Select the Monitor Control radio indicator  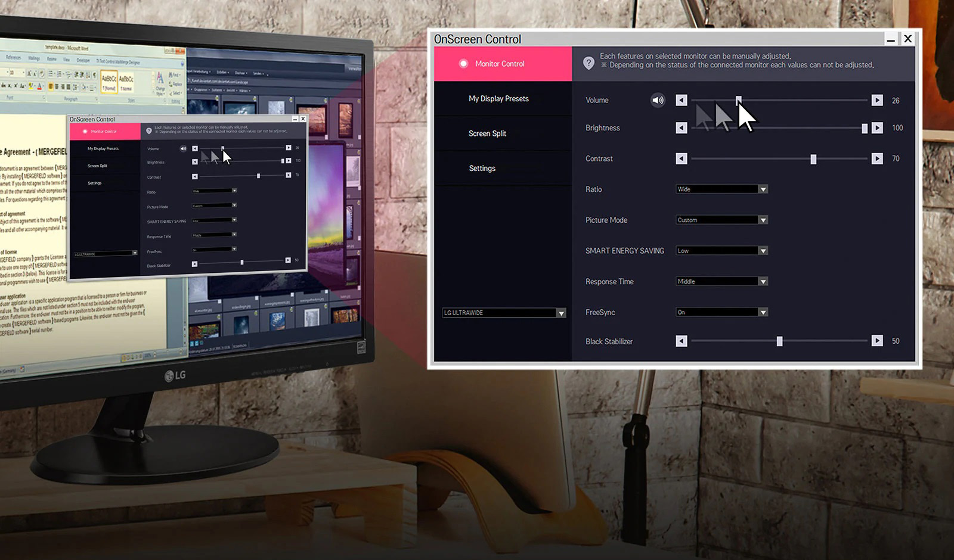[463, 64]
